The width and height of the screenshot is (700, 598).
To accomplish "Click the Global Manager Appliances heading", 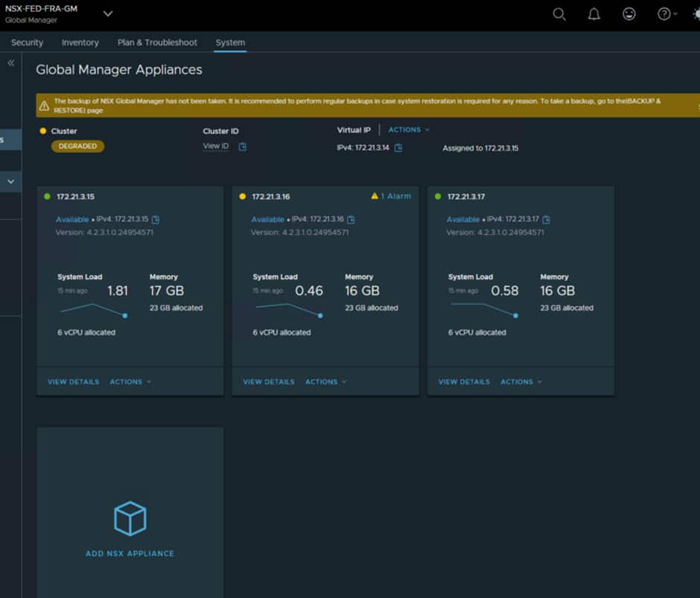I will (118, 70).
